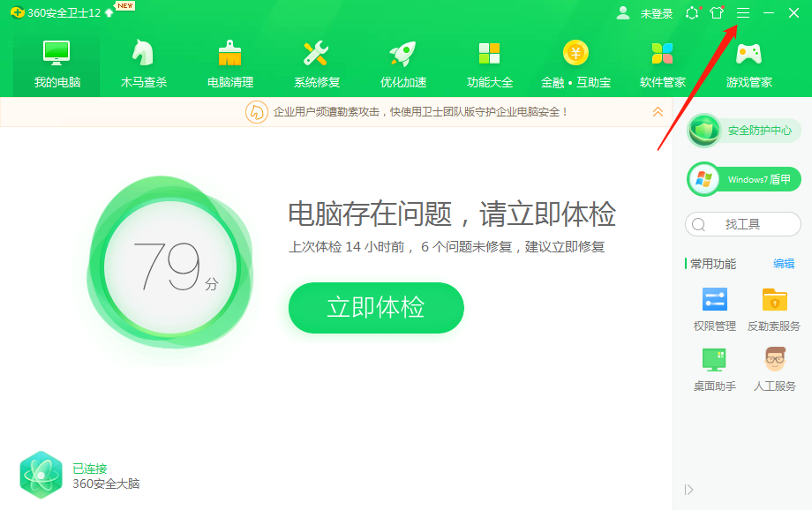Screen dimensions: 812x510
Task: Click the 已连接 status text
Action: pyautogui.click(x=90, y=469)
